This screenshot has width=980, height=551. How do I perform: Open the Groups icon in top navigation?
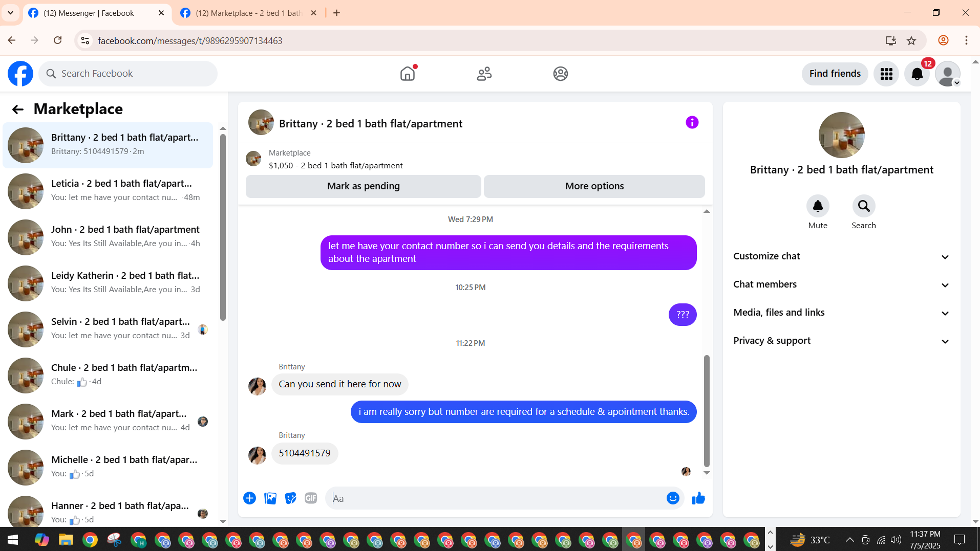click(561, 74)
